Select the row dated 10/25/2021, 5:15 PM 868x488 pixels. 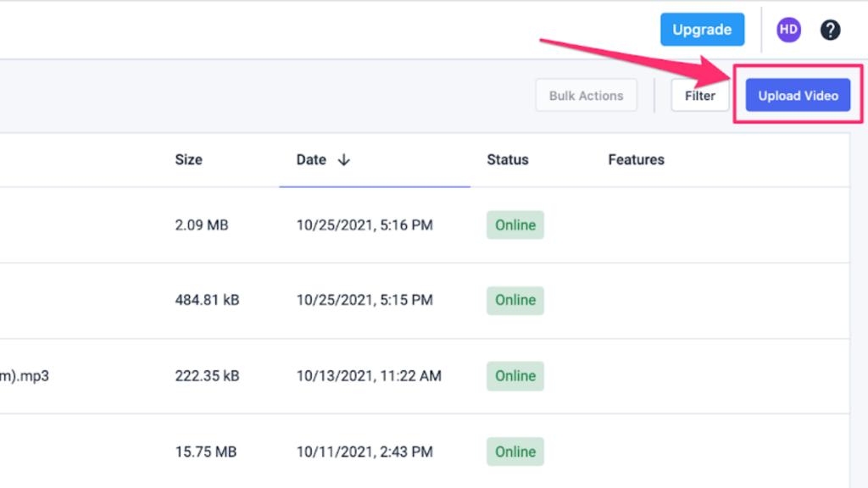pos(425,301)
